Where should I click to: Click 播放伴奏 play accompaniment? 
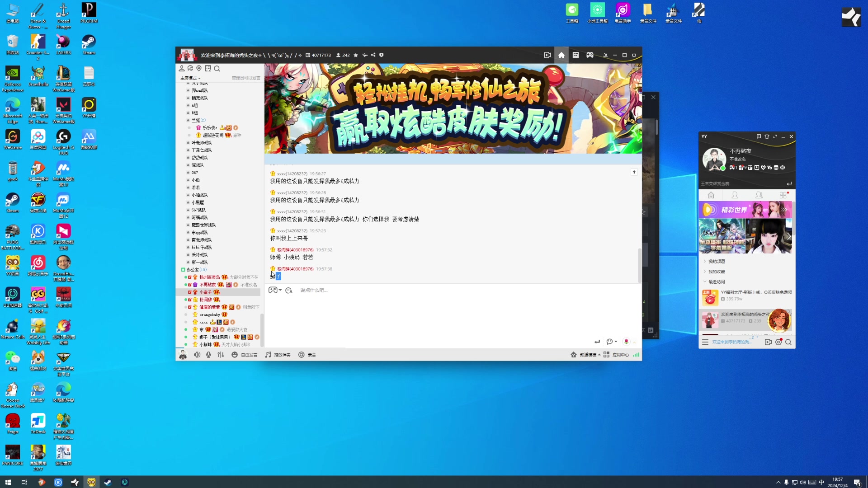pyautogui.click(x=278, y=355)
